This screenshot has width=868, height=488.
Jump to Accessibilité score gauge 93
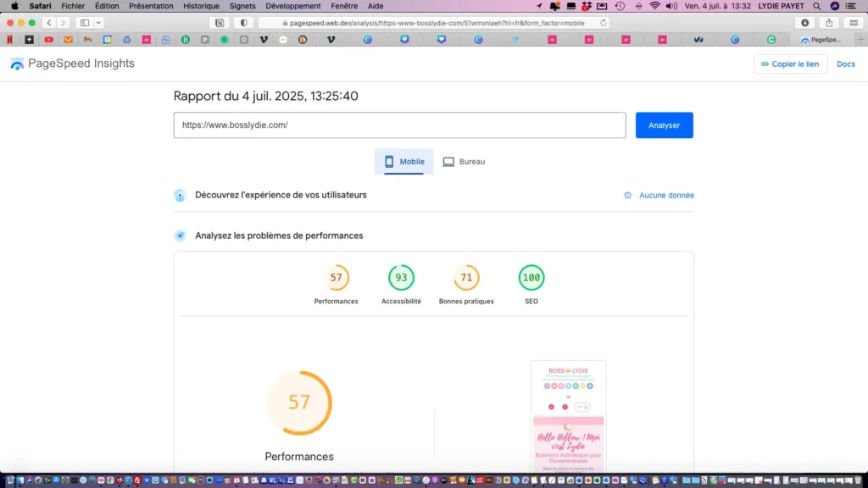pyautogui.click(x=401, y=278)
